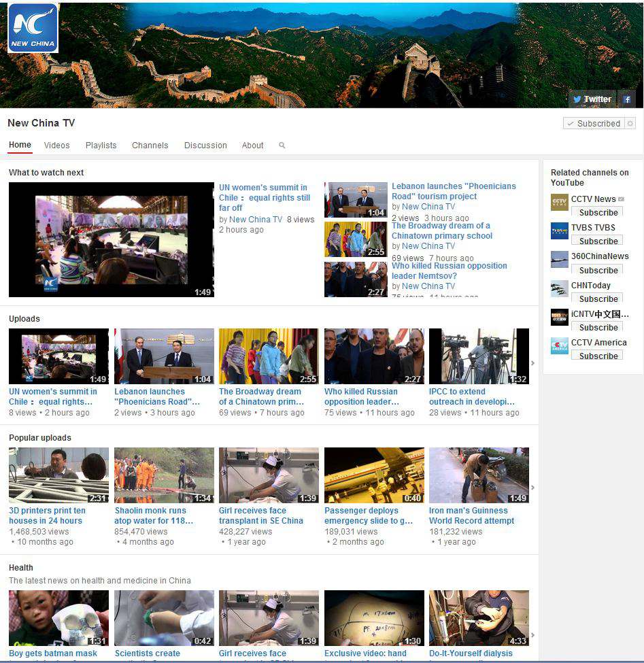This screenshot has width=644, height=663.
Task: Open the 3D printers print ten houses thumbnail
Action: [58, 475]
